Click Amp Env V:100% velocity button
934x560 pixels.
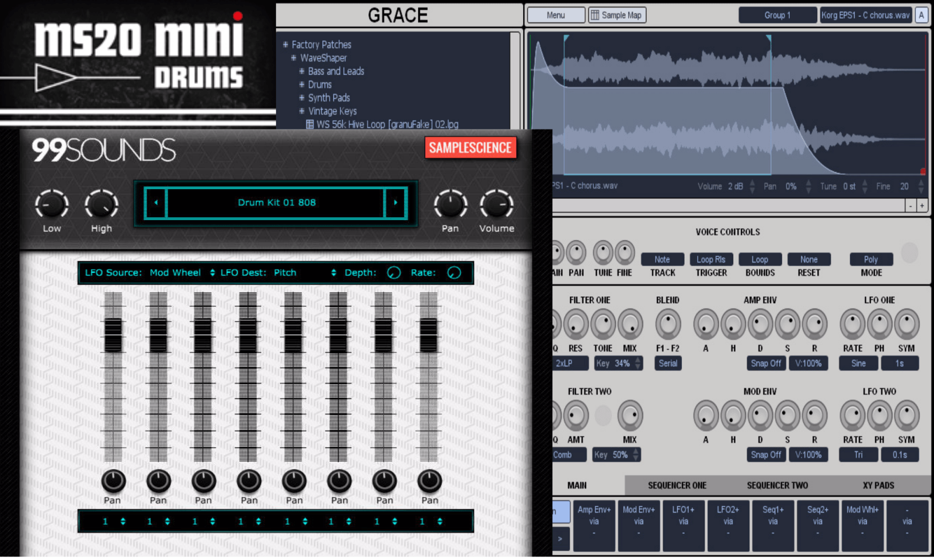[808, 363]
